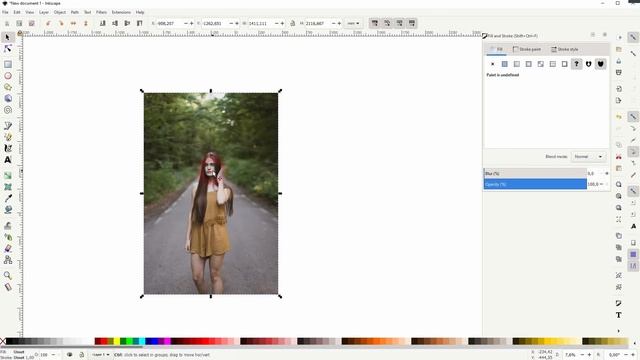Toggle the rounded corners scaling button
The image size is (640, 360).
(x=387, y=23)
